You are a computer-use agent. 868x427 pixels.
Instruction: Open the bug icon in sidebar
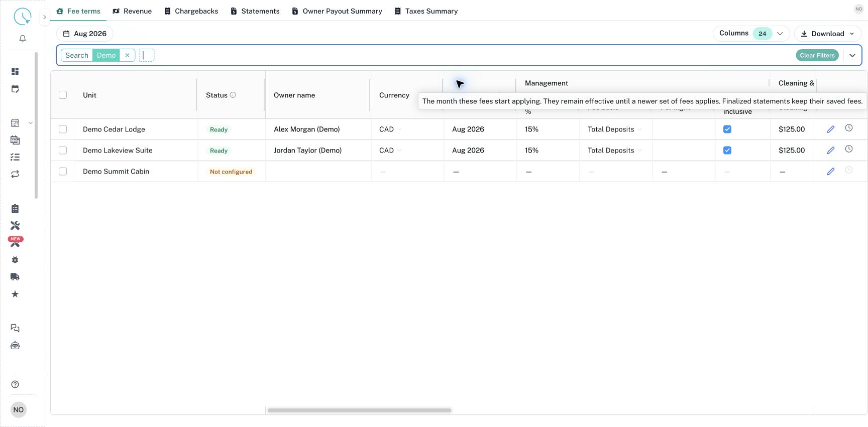[15, 260]
